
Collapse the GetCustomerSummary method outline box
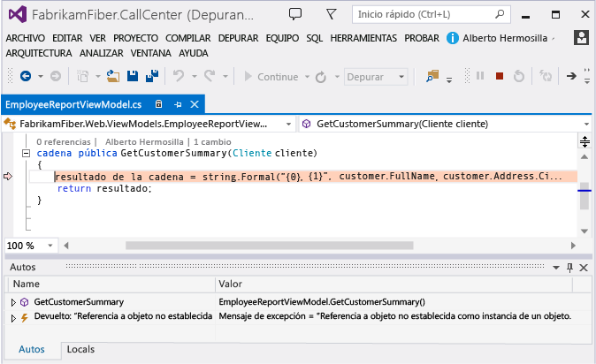point(26,153)
